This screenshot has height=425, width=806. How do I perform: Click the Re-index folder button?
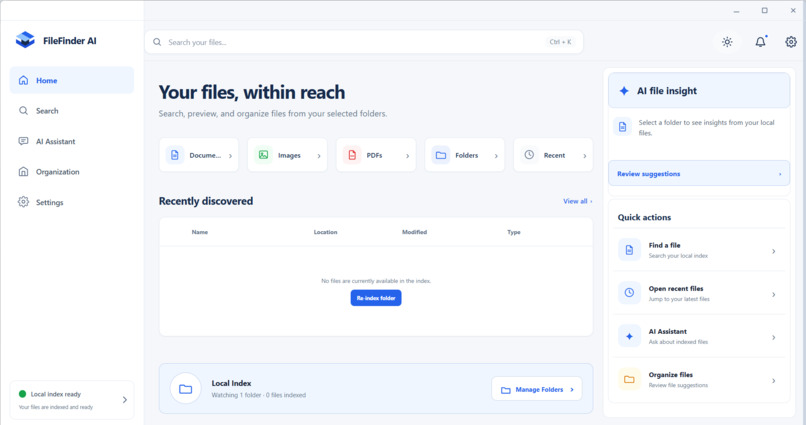(x=376, y=298)
